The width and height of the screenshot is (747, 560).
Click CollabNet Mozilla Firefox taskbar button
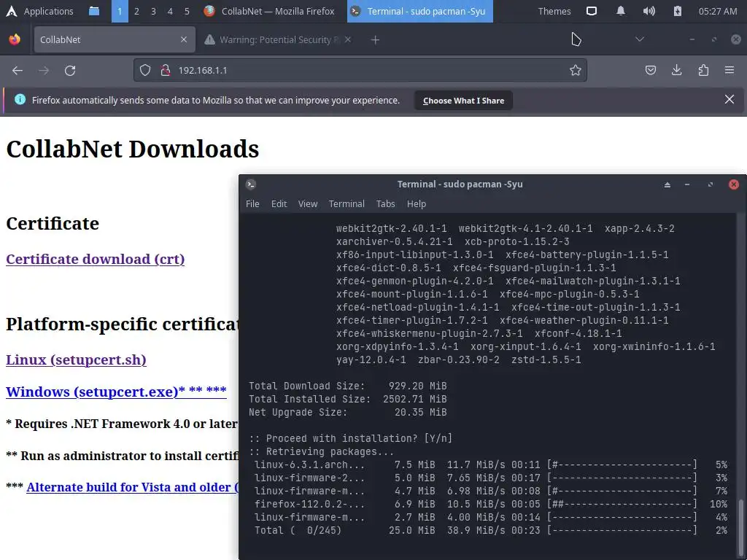point(269,11)
